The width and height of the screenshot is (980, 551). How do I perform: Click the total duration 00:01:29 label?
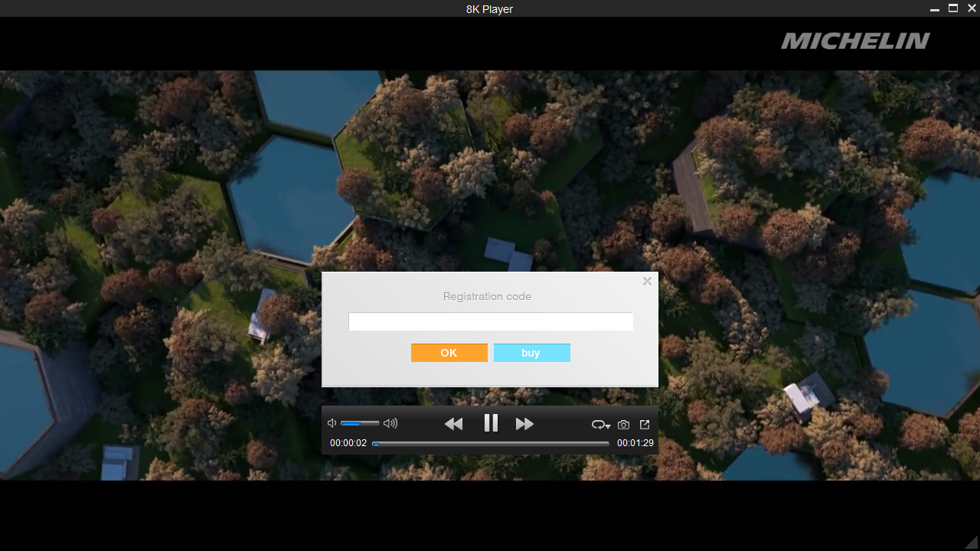[635, 443]
